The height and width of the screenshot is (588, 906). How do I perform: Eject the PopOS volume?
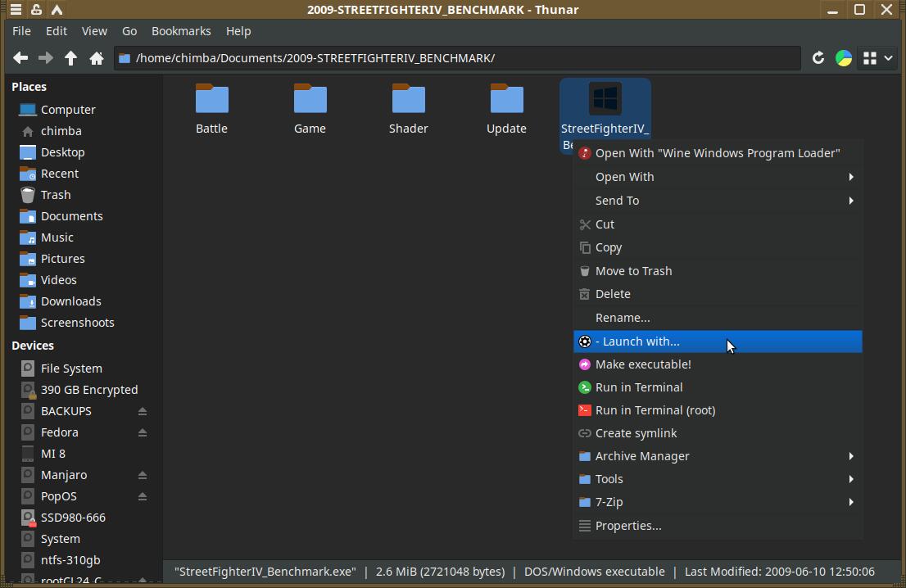coord(143,497)
